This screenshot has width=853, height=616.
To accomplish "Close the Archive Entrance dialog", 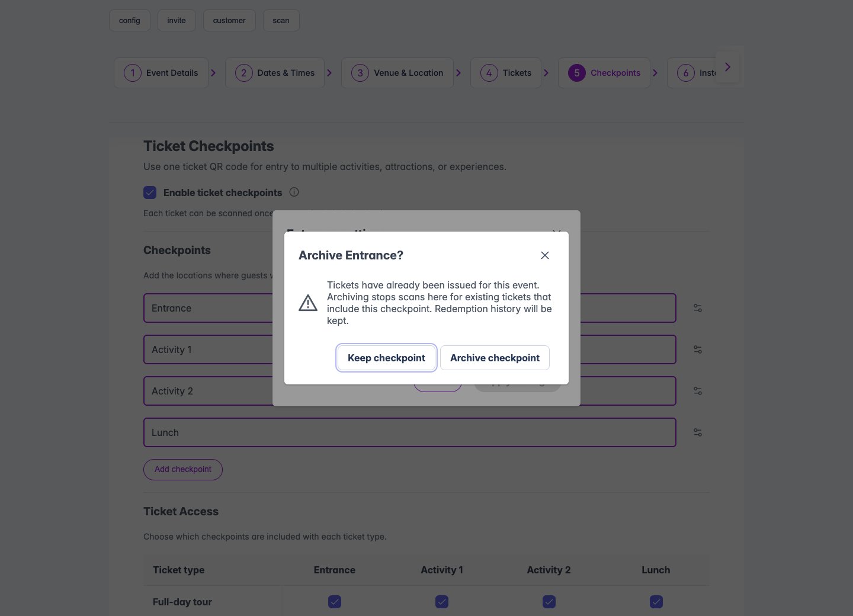I will pyautogui.click(x=545, y=255).
